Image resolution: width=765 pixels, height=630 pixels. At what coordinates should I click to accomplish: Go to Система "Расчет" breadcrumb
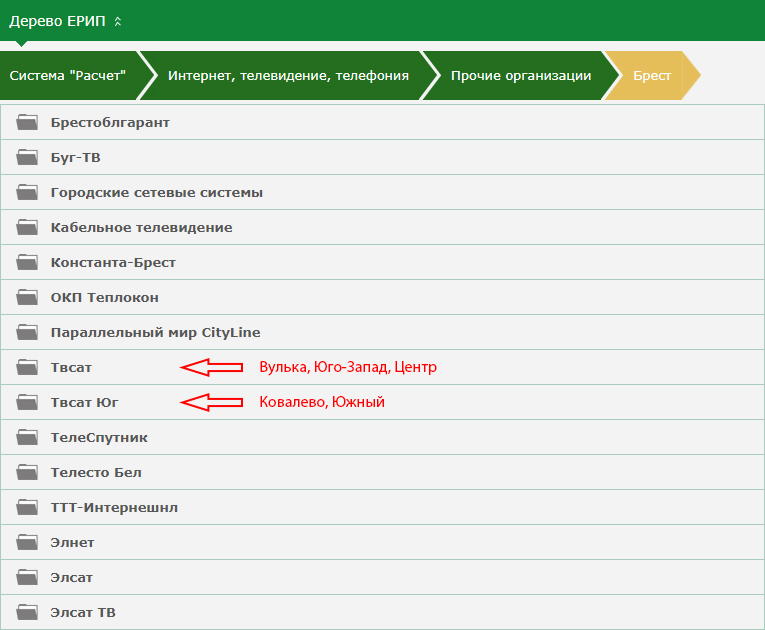point(68,76)
